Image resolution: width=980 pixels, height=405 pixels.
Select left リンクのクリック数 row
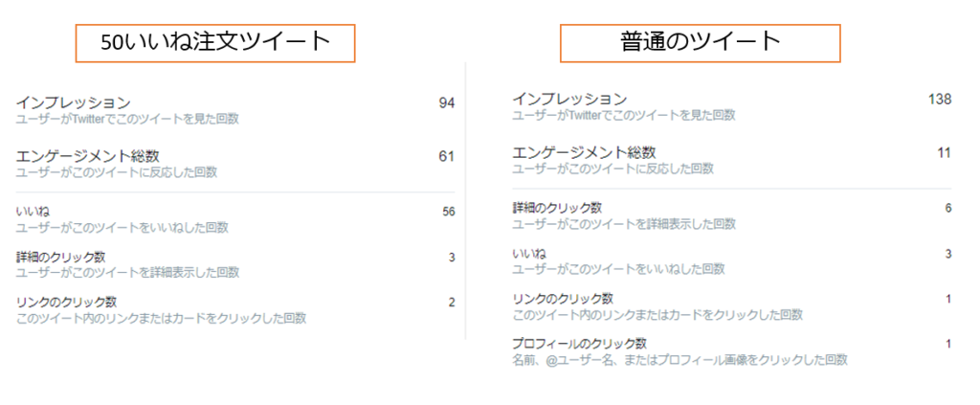[x=235, y=310]
